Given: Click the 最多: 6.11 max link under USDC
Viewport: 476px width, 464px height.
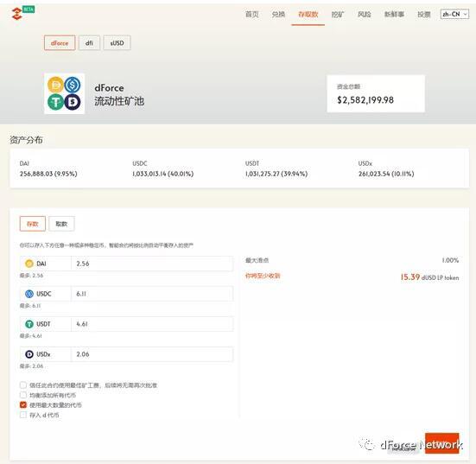Looking at the screenshot, I should pyautogui.click(x=30, y=306).
